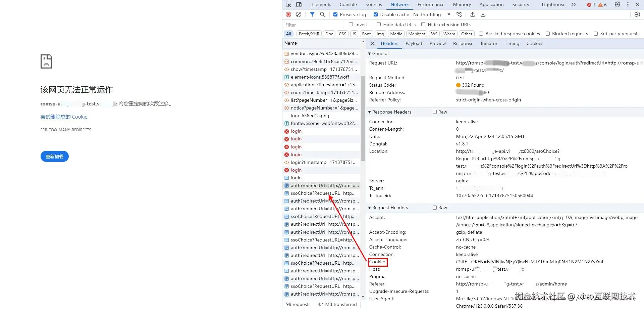Collapse the General section
Viewport: 644px width, 309px height.
(370, 54)
